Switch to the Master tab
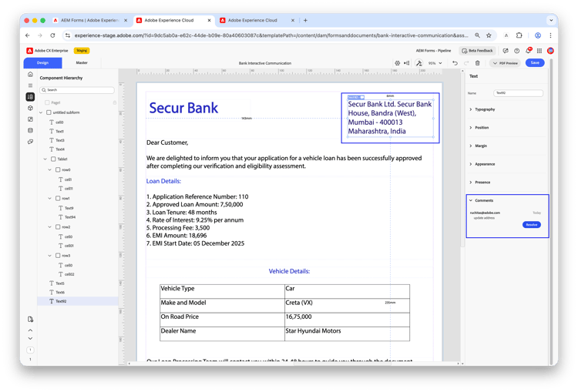 click(x=82, y=62)
